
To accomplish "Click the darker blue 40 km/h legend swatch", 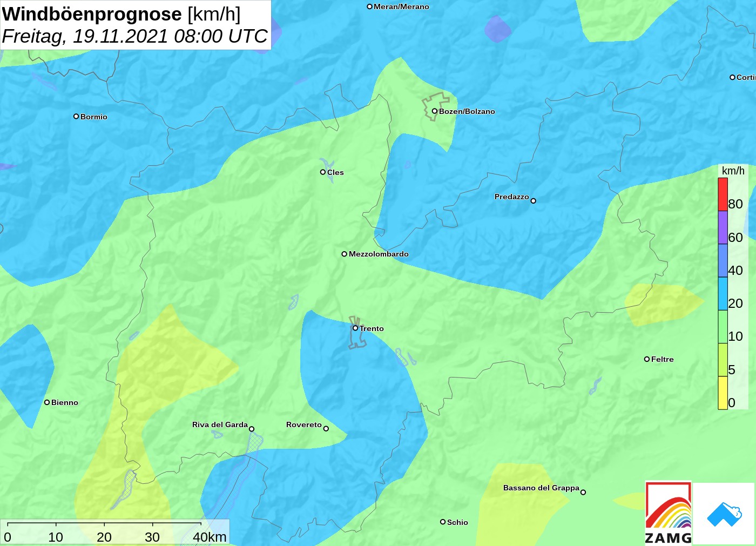I will 723,260.
